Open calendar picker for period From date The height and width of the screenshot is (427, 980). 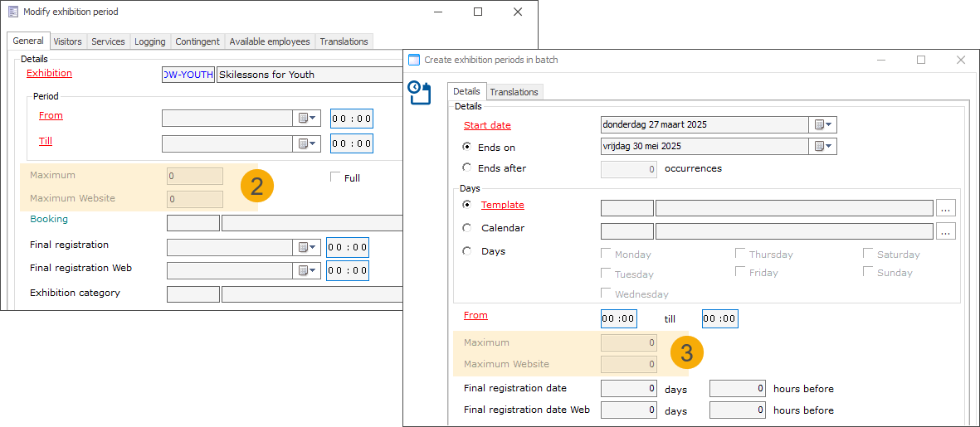click(307, 119)
